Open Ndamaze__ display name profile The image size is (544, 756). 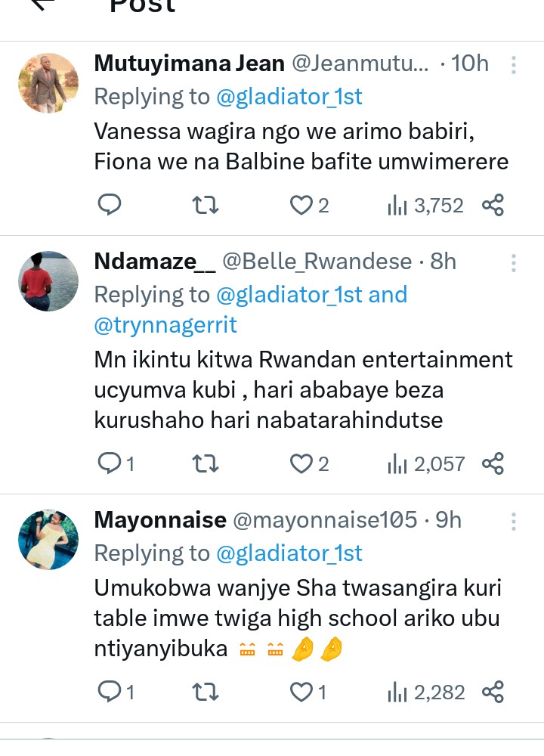point(155,262)
